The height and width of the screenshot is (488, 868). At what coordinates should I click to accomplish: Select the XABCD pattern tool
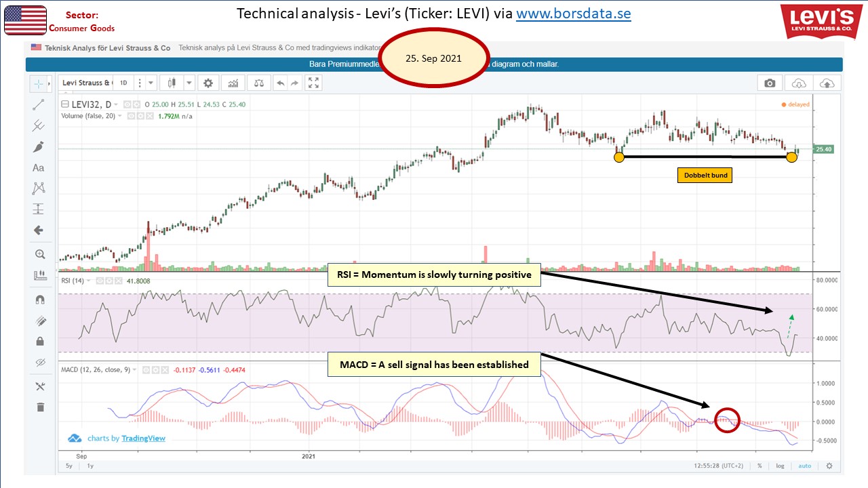pos(39,188)
